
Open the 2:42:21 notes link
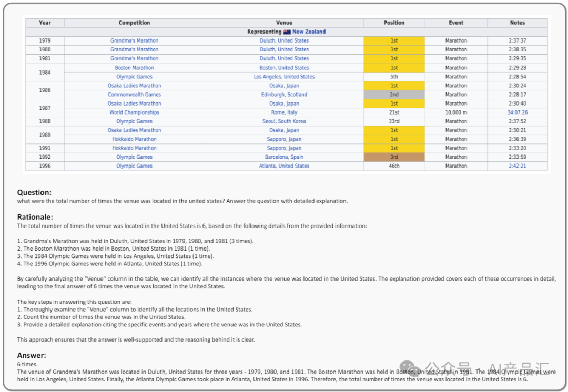click(x=518, y=166)
